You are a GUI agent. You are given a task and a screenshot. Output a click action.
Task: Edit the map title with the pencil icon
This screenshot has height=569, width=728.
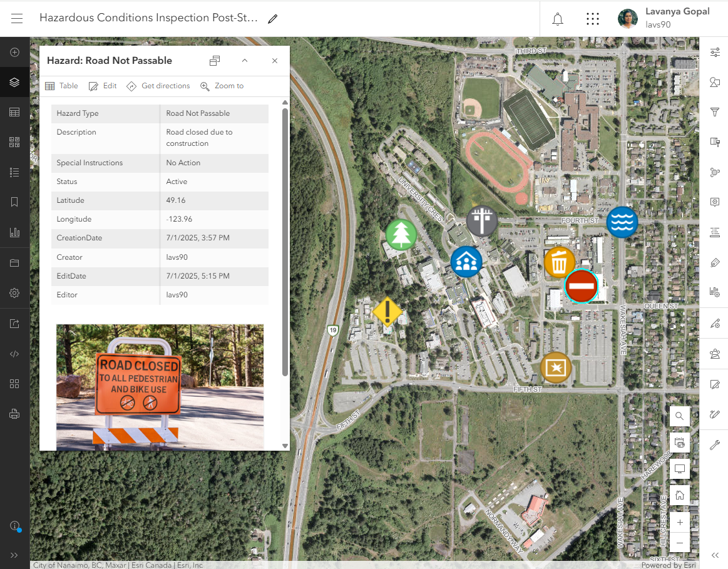tap(272, 19)
